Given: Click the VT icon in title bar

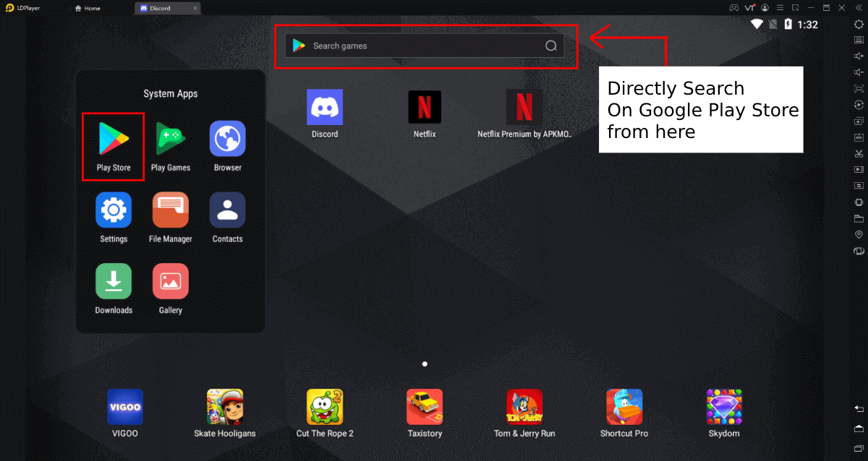Looking at the screenshot, I should 750,7.
